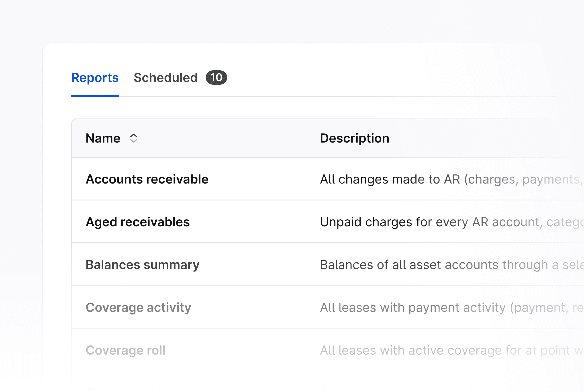
Task: Click the blue underline beneath Reports
Action: tap(95, 96)
